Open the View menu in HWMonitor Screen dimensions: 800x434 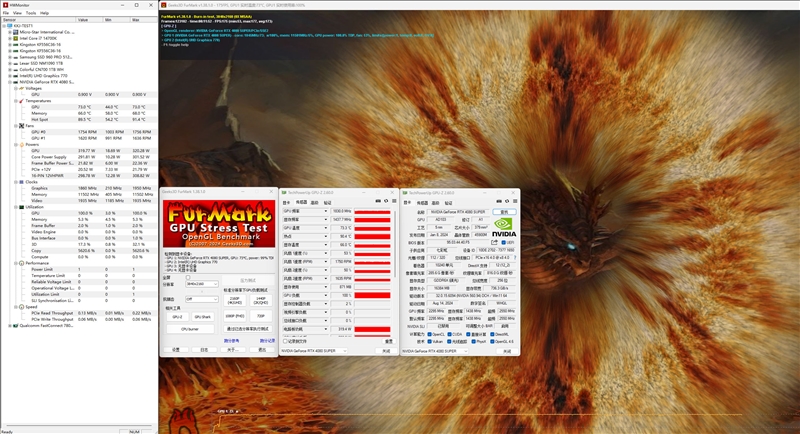pos(17,13)
